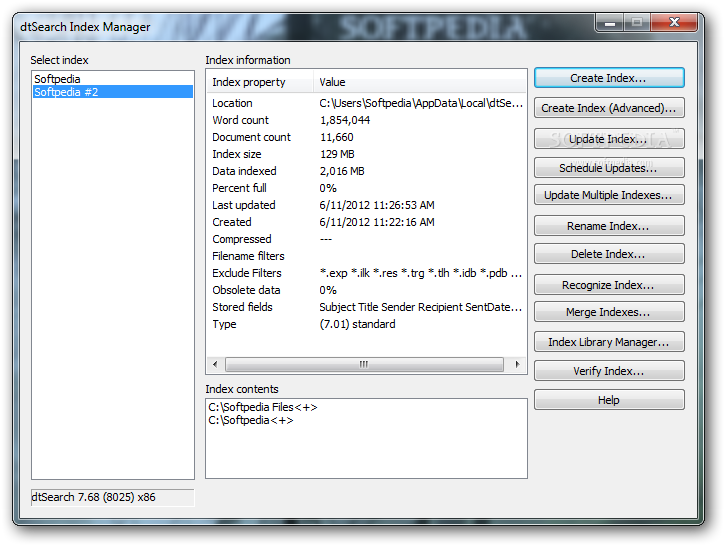Select the Filename filters row
The width and height of the screenshot is (725, 546).
[367, 256]
